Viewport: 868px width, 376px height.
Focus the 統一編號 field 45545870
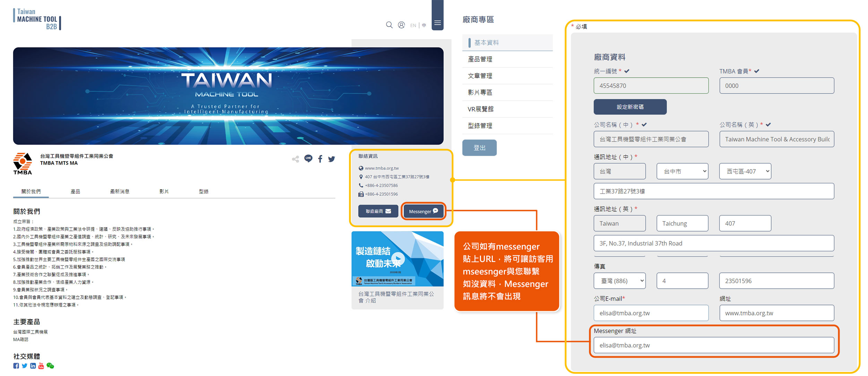coord(651,86)
